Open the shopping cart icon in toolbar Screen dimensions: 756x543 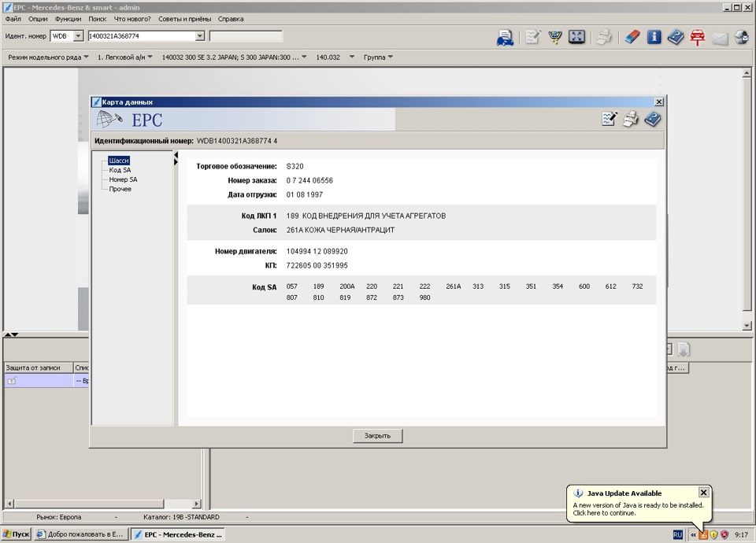(x=555, y=37)
